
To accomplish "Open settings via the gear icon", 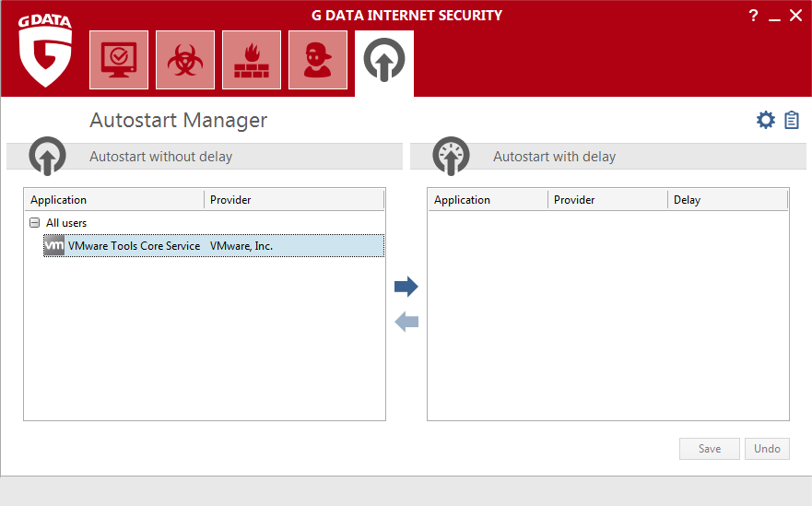I will 766,120.
